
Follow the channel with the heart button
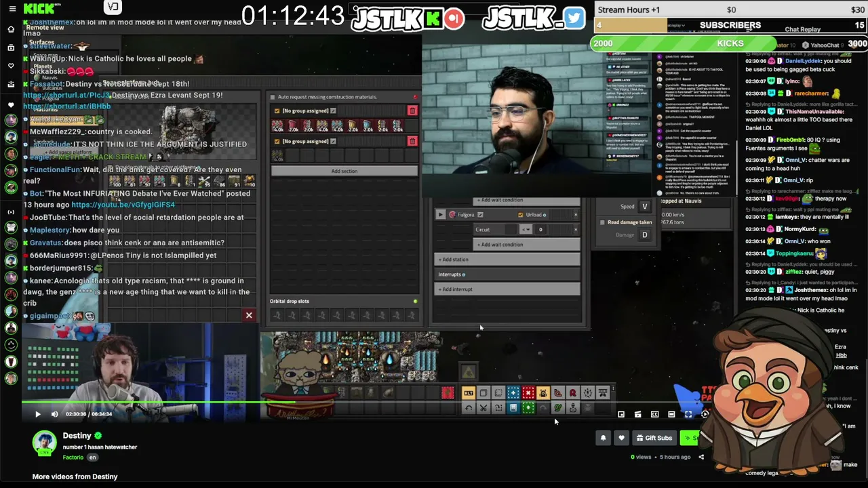(621, 438)
